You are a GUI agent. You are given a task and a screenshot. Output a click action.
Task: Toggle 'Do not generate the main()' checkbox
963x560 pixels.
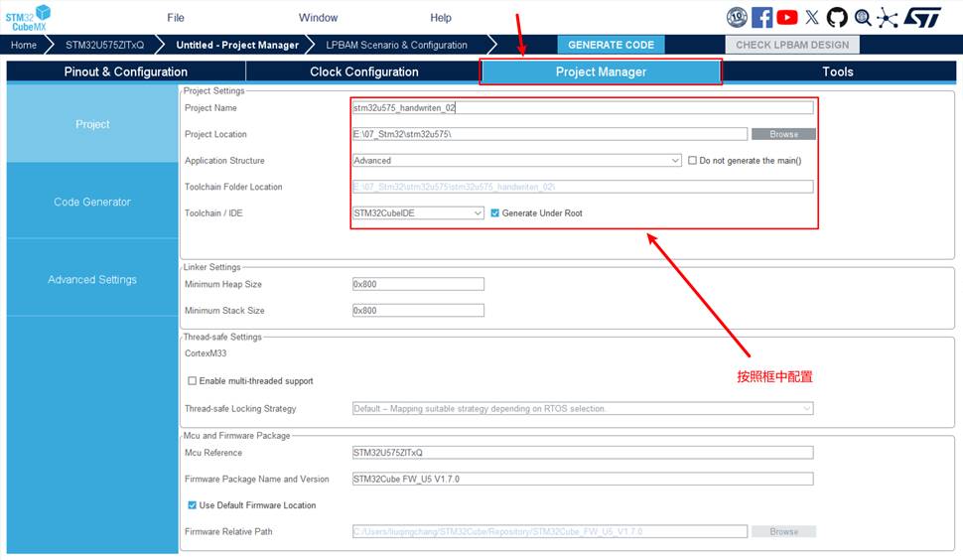tap(692, 160)
